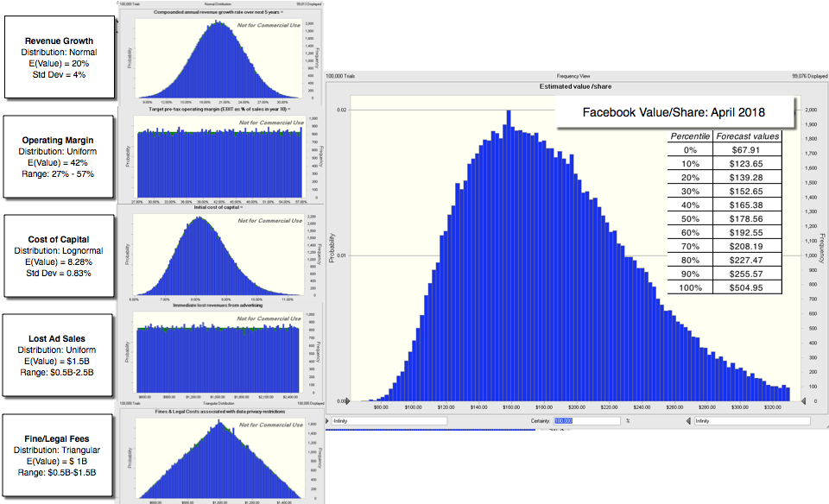829x504 pixels.
Task: Select the 30% forecast value $152.65
Action: [747, 192]
